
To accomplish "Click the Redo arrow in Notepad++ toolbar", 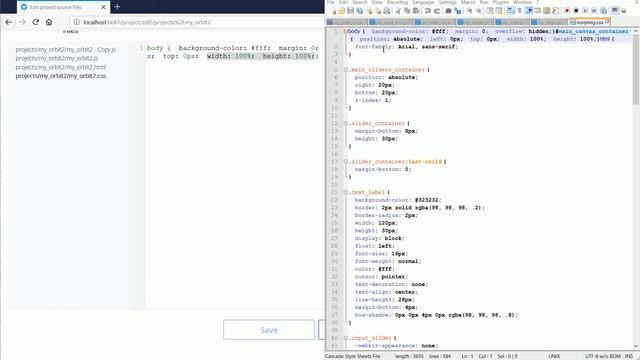I will point(437,11).
